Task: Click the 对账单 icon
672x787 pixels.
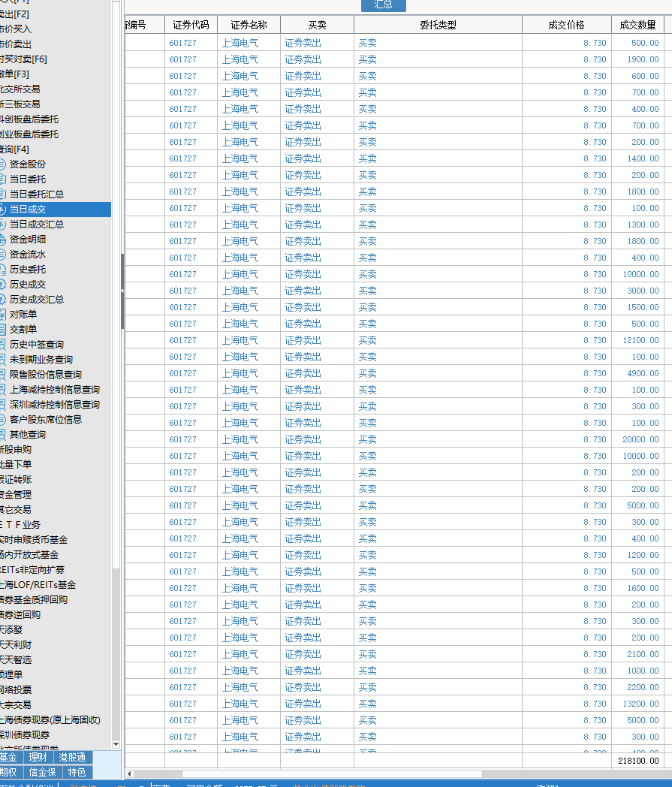Action: [x=2, y=315]
